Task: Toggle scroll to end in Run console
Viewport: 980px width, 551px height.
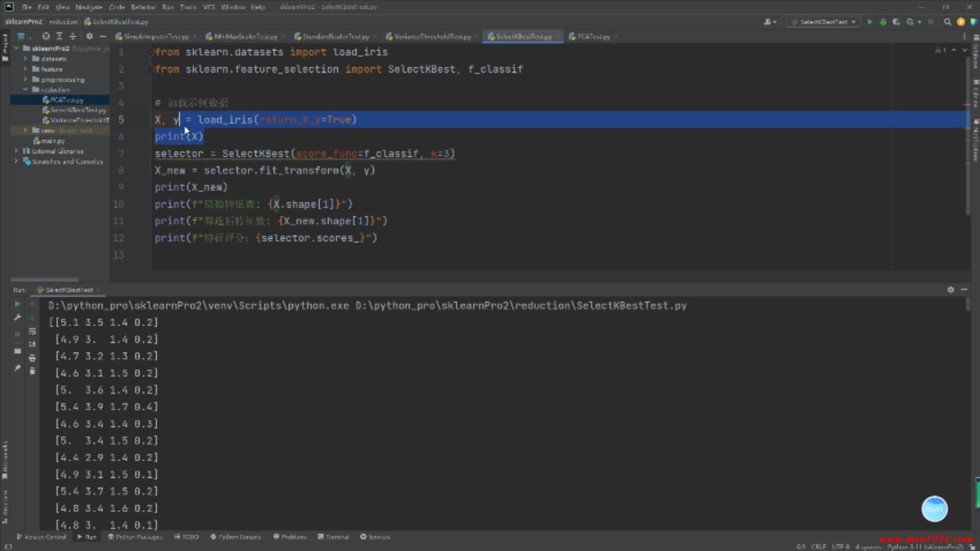Action: (x=32, y=344)
